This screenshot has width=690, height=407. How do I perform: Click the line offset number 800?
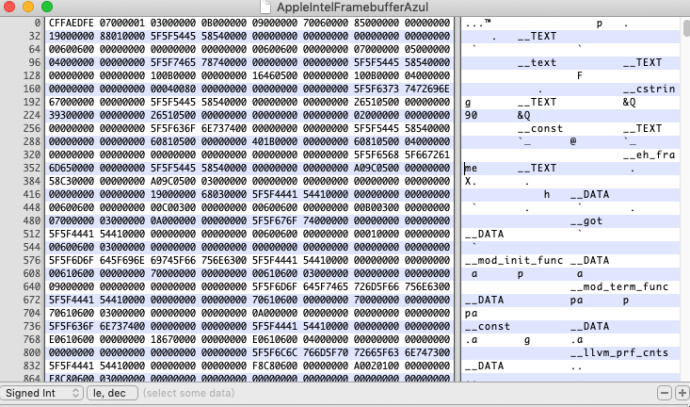click(x=32, y=353)
